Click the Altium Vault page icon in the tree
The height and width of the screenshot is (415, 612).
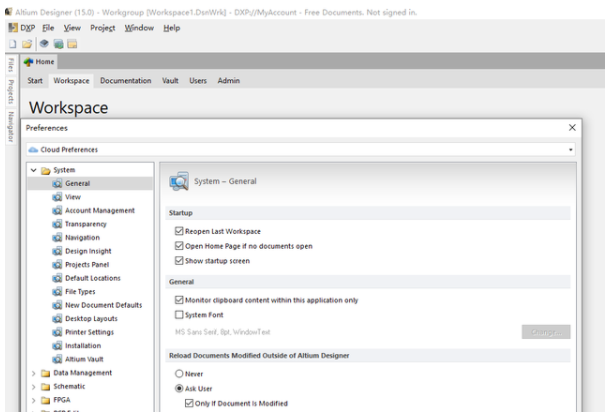tap(57, 360)
